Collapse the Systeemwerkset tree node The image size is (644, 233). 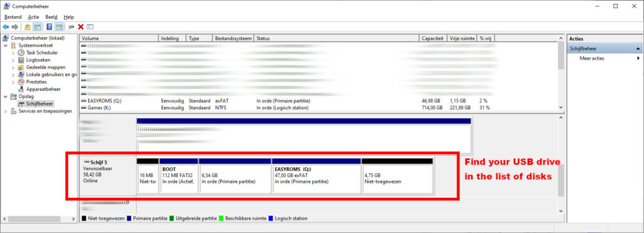(5, 46)
